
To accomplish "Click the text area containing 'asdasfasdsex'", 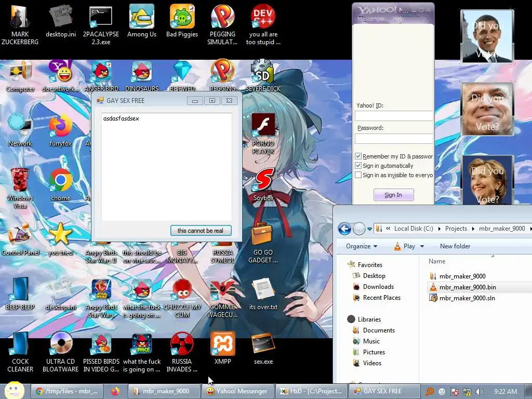I will pos(167,167).
